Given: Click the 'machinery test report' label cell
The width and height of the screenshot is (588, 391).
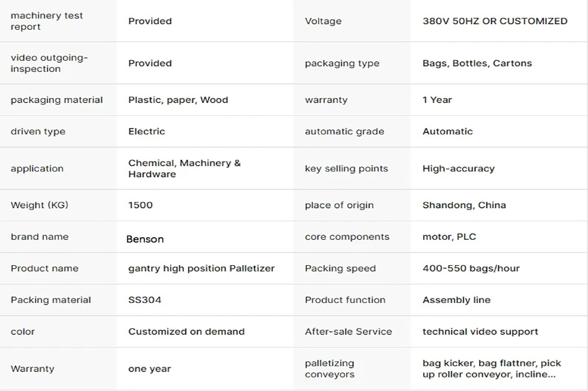Looking at the screenshot, I should [46, 21].
